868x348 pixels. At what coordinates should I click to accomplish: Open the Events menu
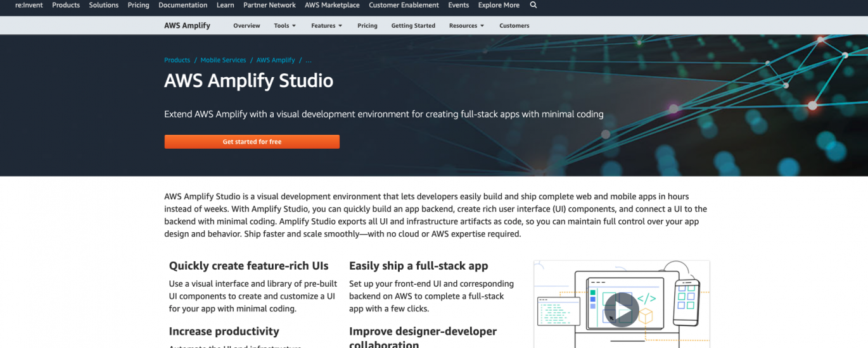(x=459, y=5)
